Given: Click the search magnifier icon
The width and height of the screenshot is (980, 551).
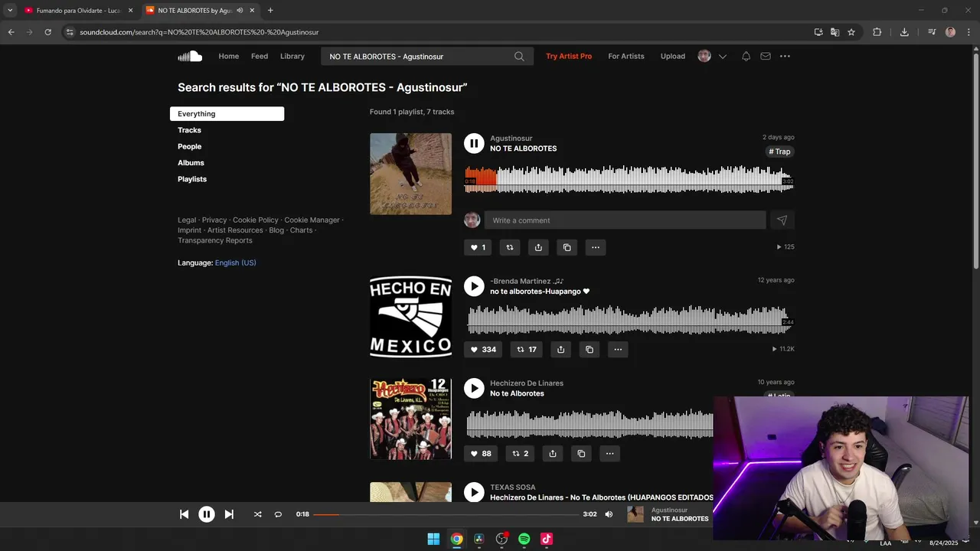Looking at the screenshot, I should click(x=519, y=56).
